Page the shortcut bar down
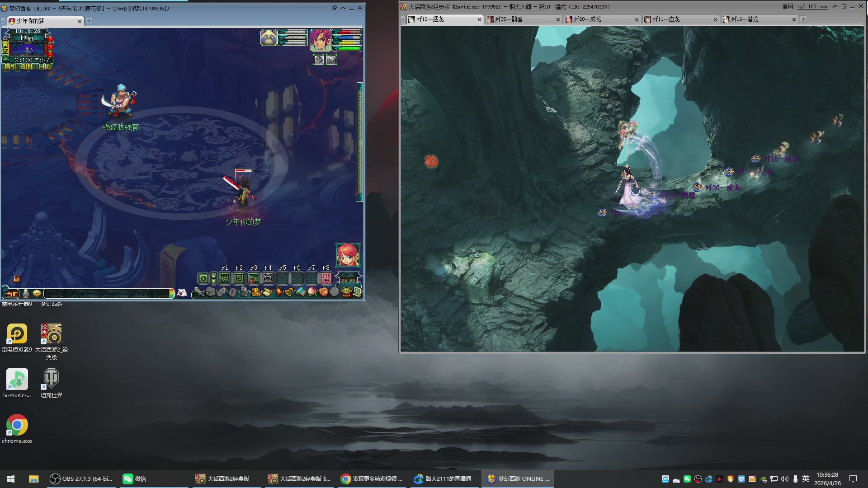The height and width of the screenshot is (488, 868). [x=214, y=282]
